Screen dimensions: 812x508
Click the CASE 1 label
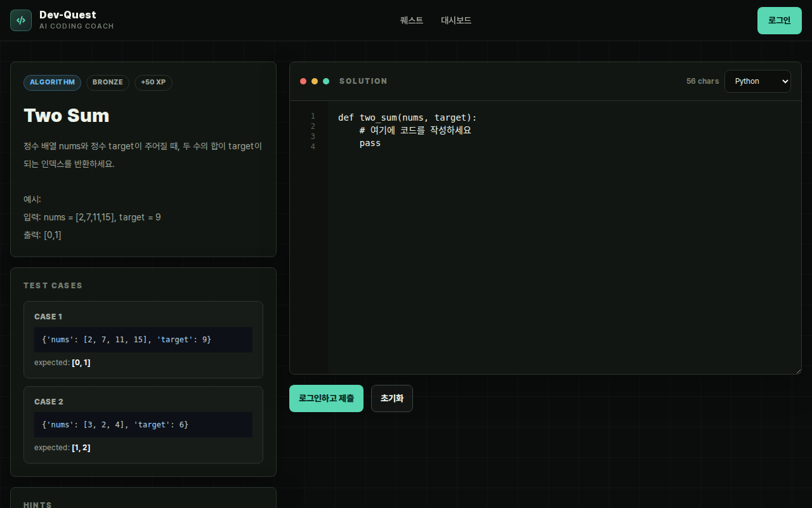[48, 317]
